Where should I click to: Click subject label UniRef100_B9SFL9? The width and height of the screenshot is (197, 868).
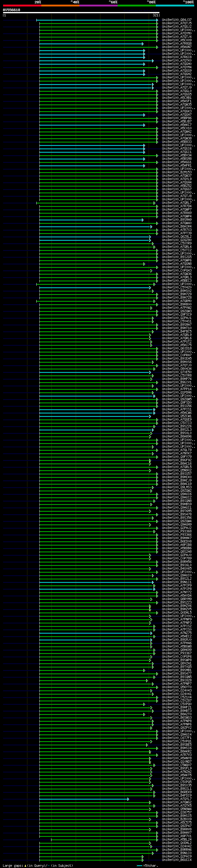(177, 768)
